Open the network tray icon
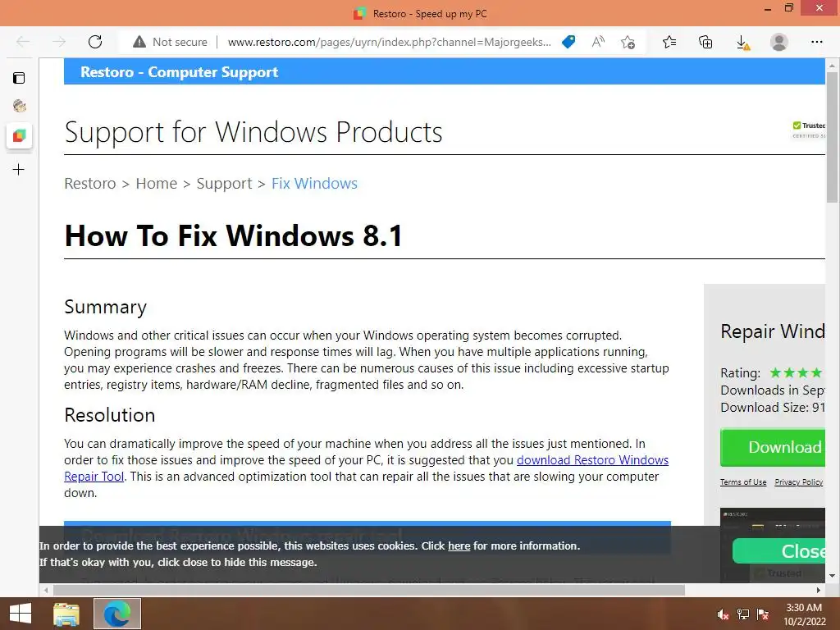Image resolution: width=840 pixels, height=630 pixels. pyautogui.click(x=743, y=614)
